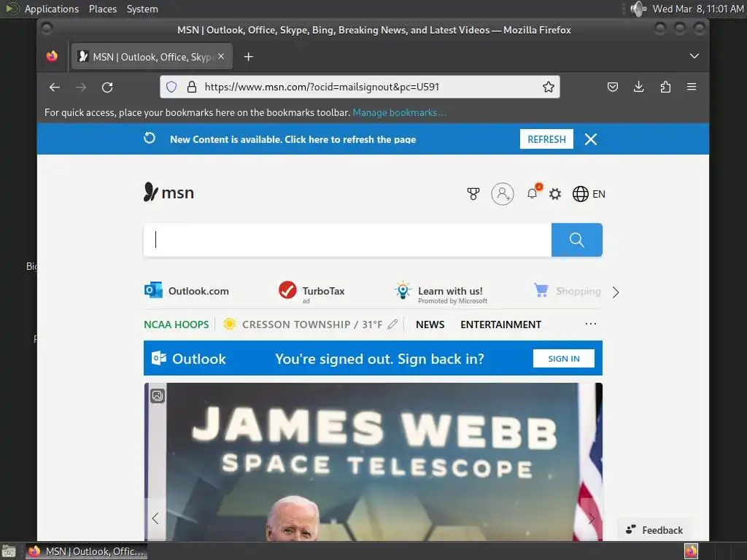
Task: Select MSN Firefox taskbar window button
Action: (x=86, y=551)
